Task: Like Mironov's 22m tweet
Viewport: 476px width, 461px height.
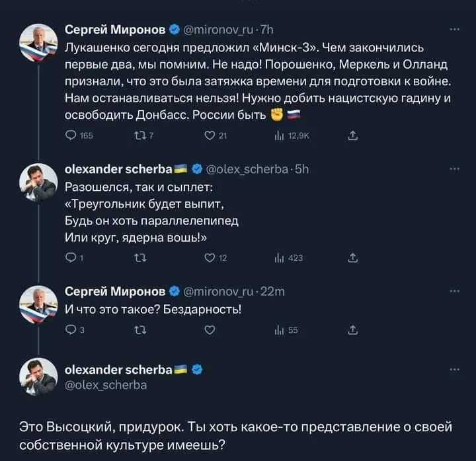Action: click(211, 330)
